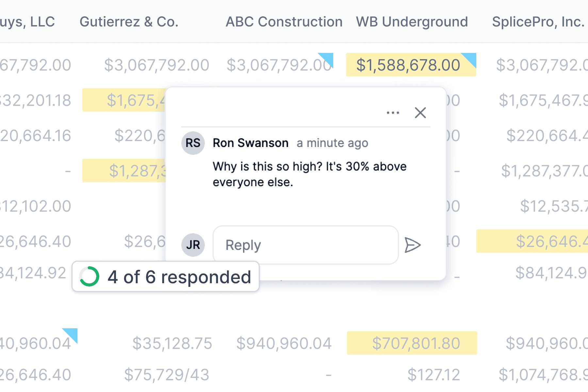Select the highlighted $1,287,377 cell

[x=124, y=170]
